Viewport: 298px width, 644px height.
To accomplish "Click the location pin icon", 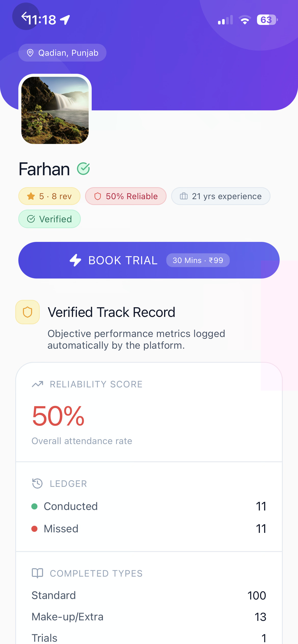I will click(x=30, y=53).
